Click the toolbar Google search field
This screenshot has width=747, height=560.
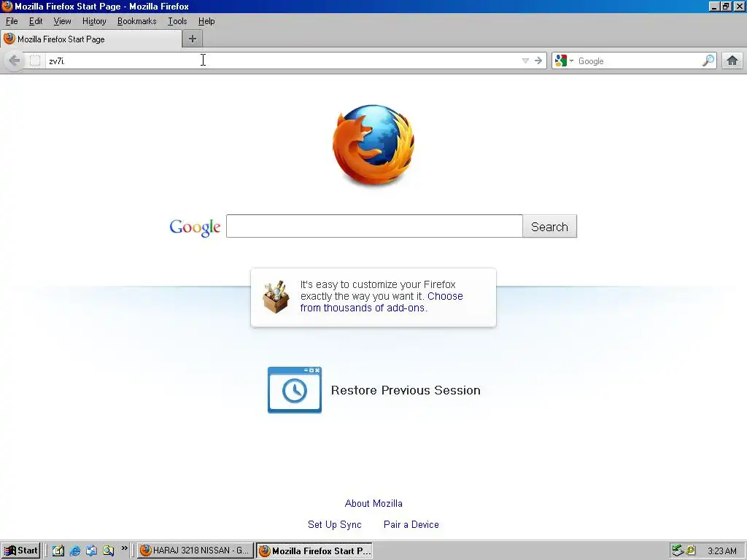click(638, 61)
